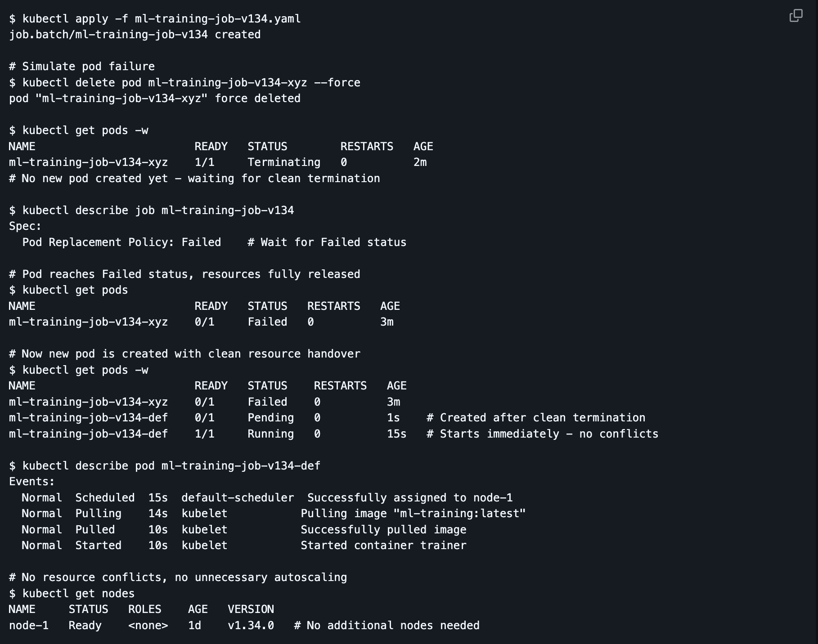Click the 'No new pod created yet' comment
818x644 pixels.
(x=194, y=179)
